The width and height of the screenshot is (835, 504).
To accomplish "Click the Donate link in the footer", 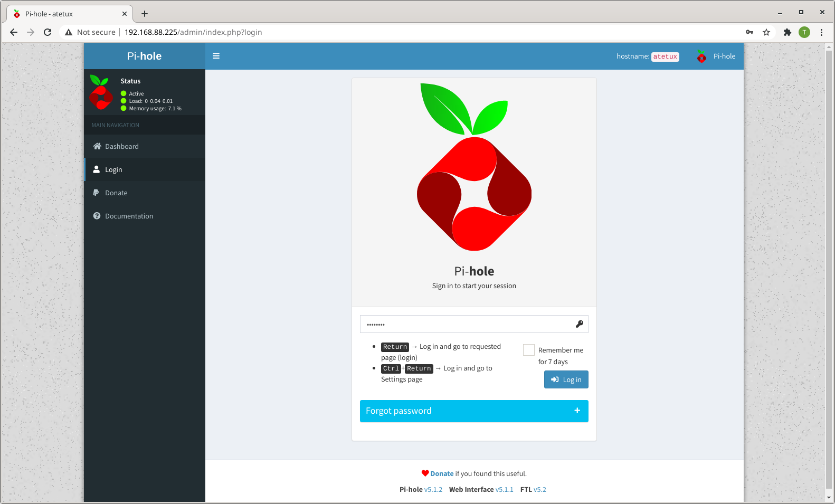I will 442,474.
